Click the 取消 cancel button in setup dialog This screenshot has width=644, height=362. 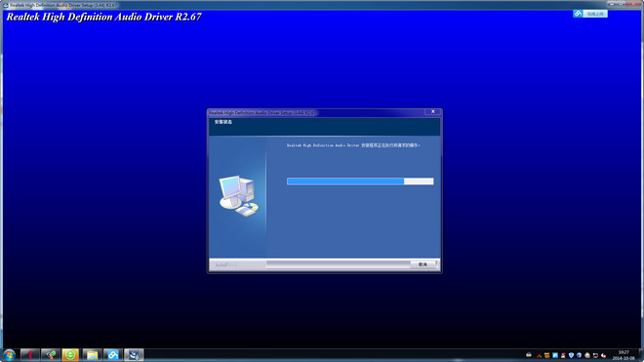[x=423, y=264]
